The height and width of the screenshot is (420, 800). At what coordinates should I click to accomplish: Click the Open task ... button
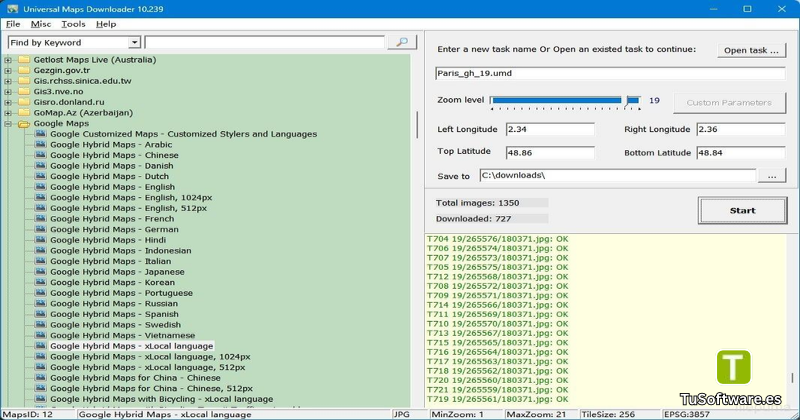click(752, 50)
